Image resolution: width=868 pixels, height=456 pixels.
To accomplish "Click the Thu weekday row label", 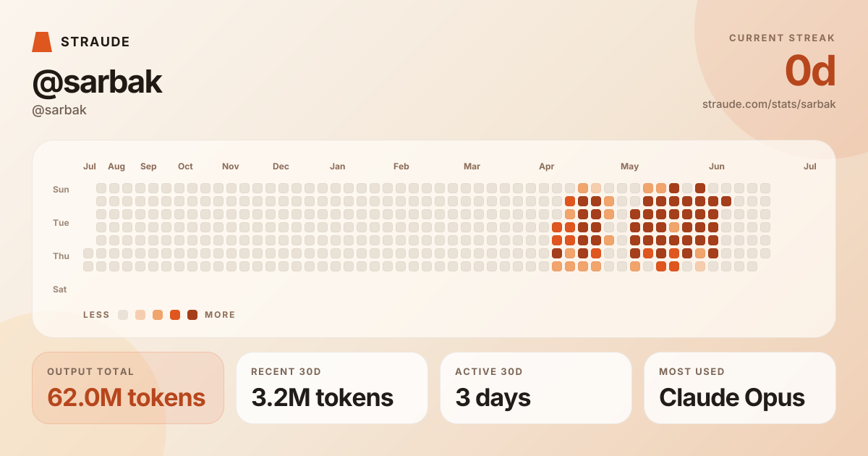I will point(61,256).
